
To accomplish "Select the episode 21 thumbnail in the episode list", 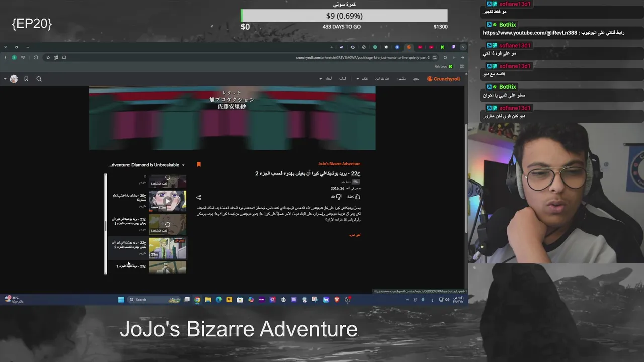I will coord(168,224).
